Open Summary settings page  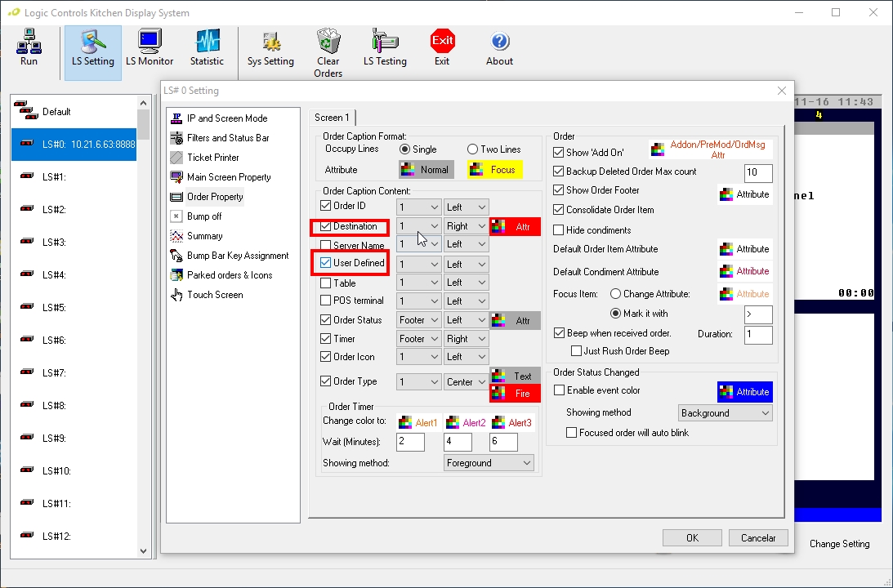click(196, 236)
